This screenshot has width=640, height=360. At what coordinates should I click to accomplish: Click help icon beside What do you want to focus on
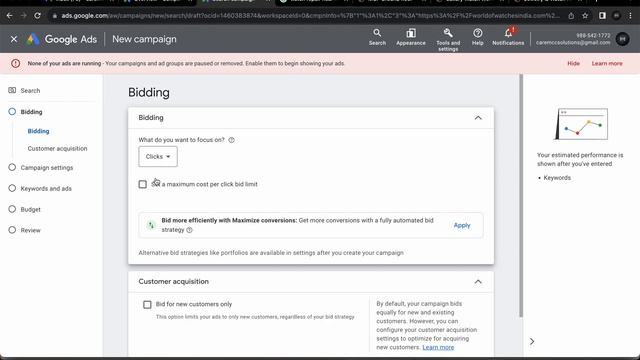click(231, 140)
